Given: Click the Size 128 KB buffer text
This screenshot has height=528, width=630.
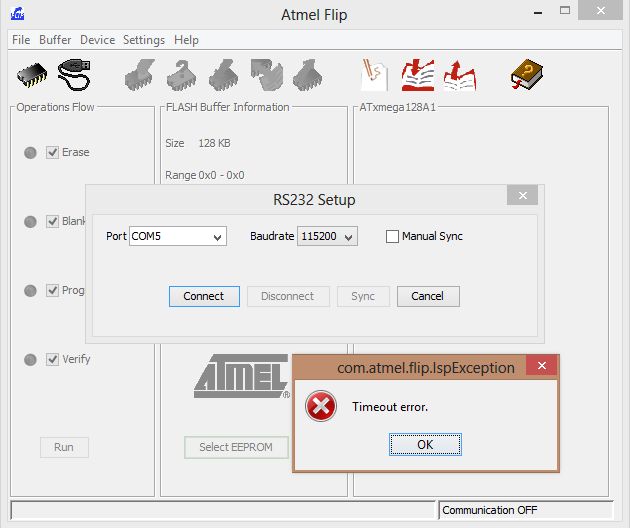Looking at the screenshot, I should 198,143.
